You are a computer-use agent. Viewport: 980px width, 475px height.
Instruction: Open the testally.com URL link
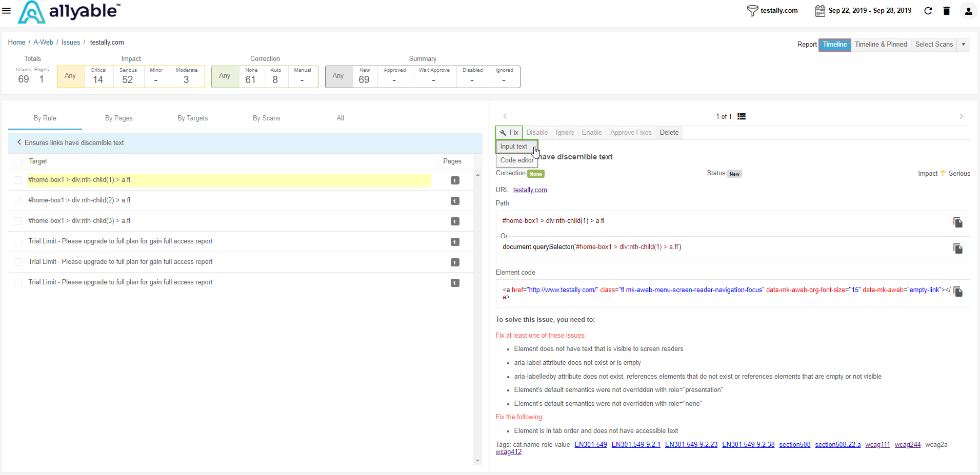[530, 190]
